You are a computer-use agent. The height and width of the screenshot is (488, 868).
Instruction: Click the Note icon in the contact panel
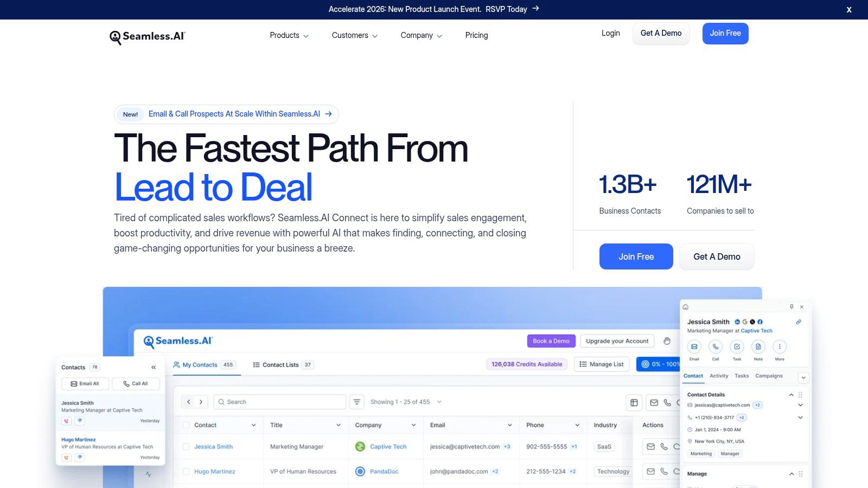(758, 347)
